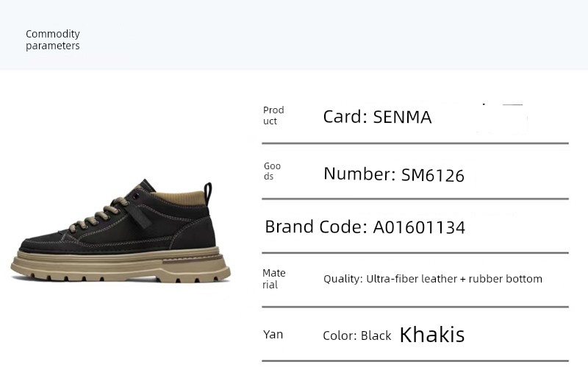Select the Card: SENMA brand text
588x387 pixels.
click(x=377, y=117)
